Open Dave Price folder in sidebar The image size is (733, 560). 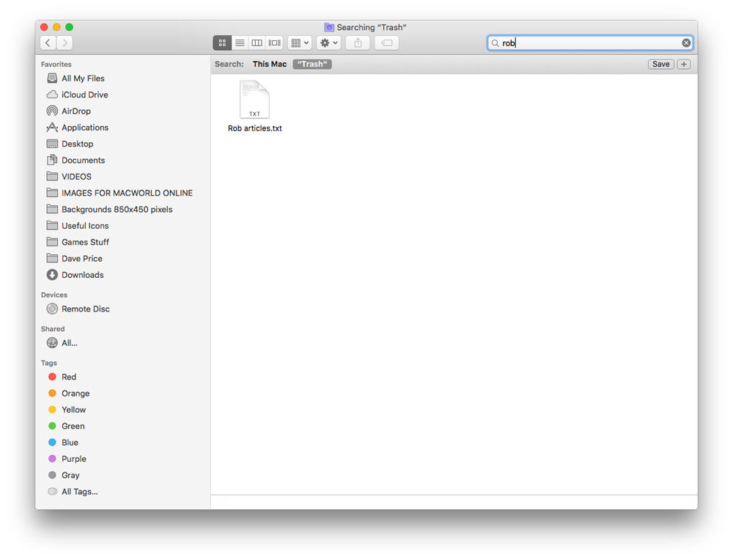[82, 259]
